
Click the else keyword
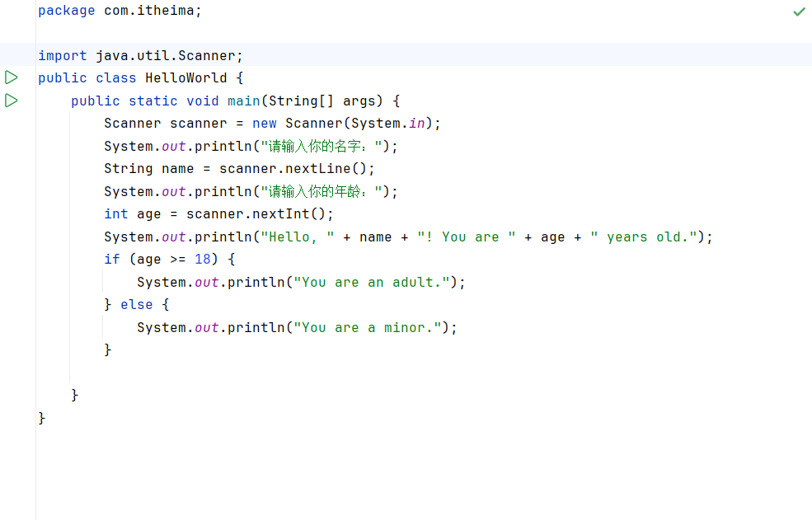[x=137, y=305]
